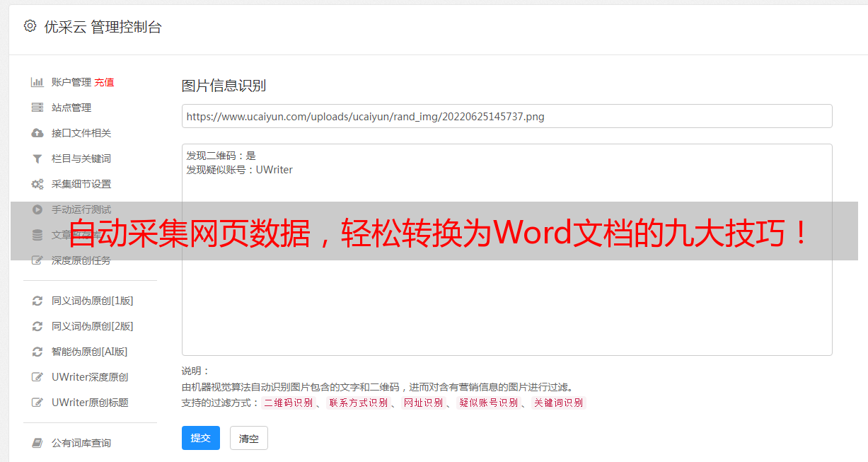This screenshot has width=868, height=462.
Task: Click the image URL input field
Action: click(x=507, y=116)
